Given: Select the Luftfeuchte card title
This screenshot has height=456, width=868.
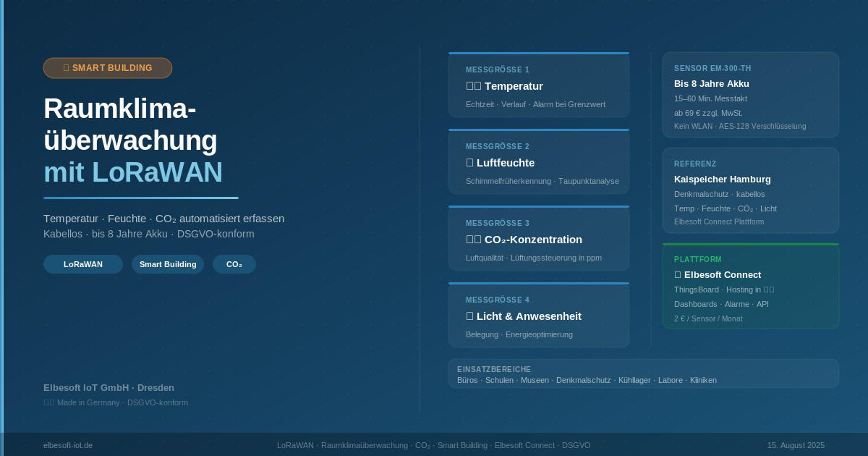Looking at the screenshot, I should [501, 163].
